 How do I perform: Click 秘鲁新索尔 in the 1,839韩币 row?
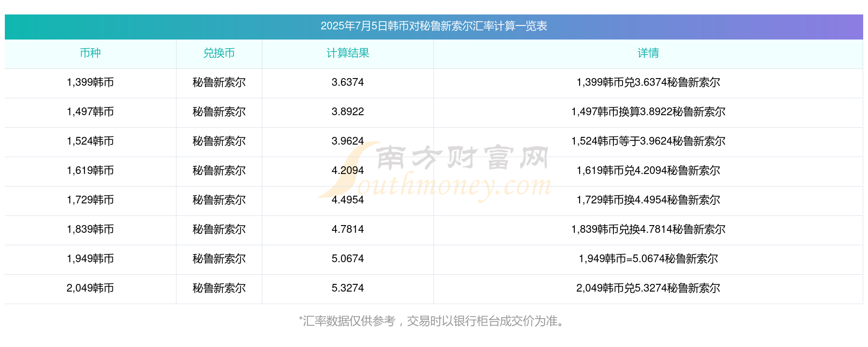tap(219, 229)
